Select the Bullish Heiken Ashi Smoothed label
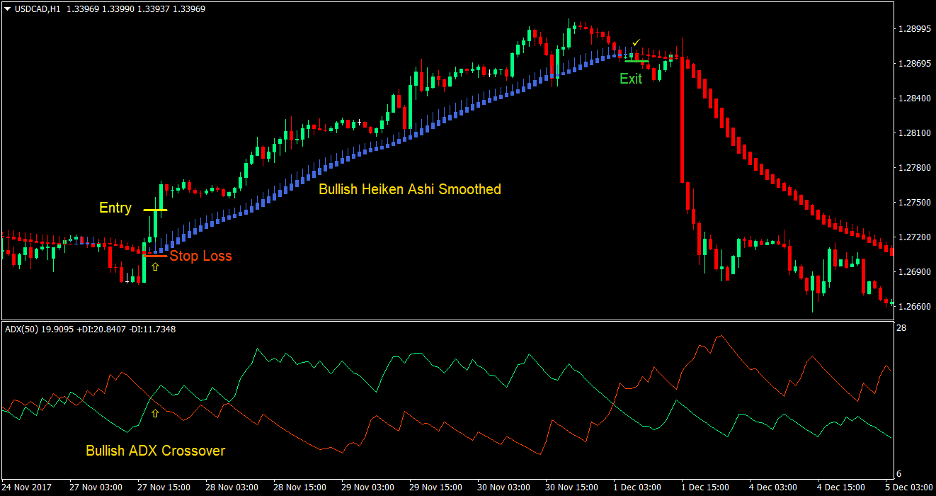 pyautogui.click(x=410, y=189)
